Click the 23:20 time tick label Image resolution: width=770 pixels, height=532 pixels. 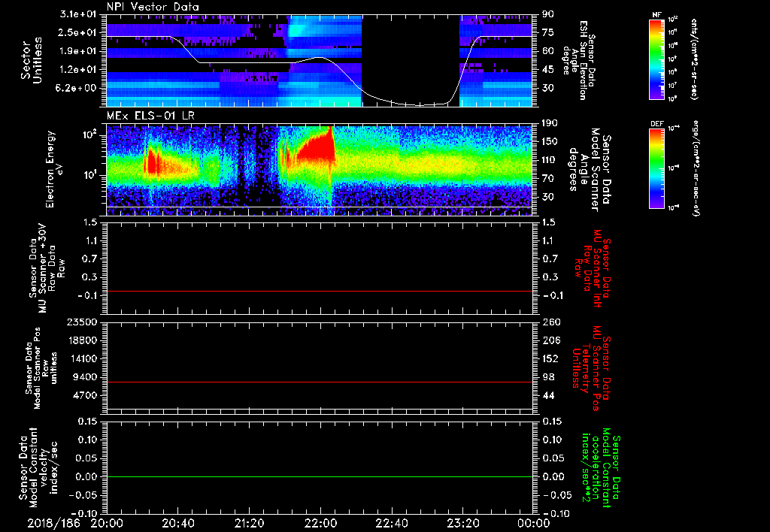[462, 523]
